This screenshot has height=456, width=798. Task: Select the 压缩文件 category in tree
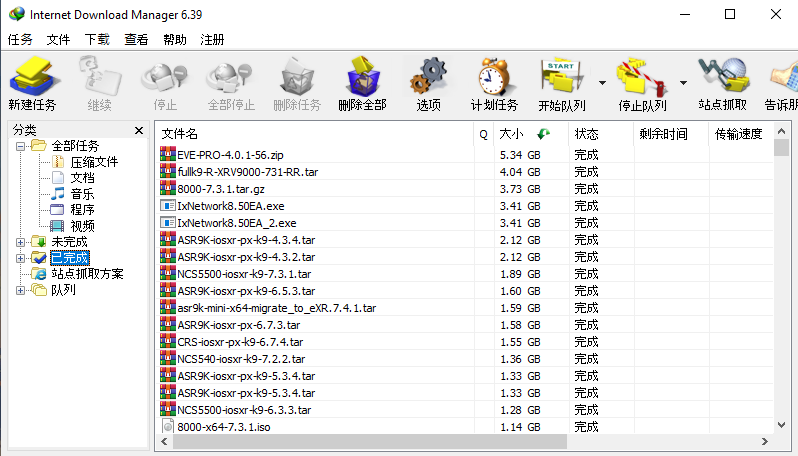click(x=93, y=162)
